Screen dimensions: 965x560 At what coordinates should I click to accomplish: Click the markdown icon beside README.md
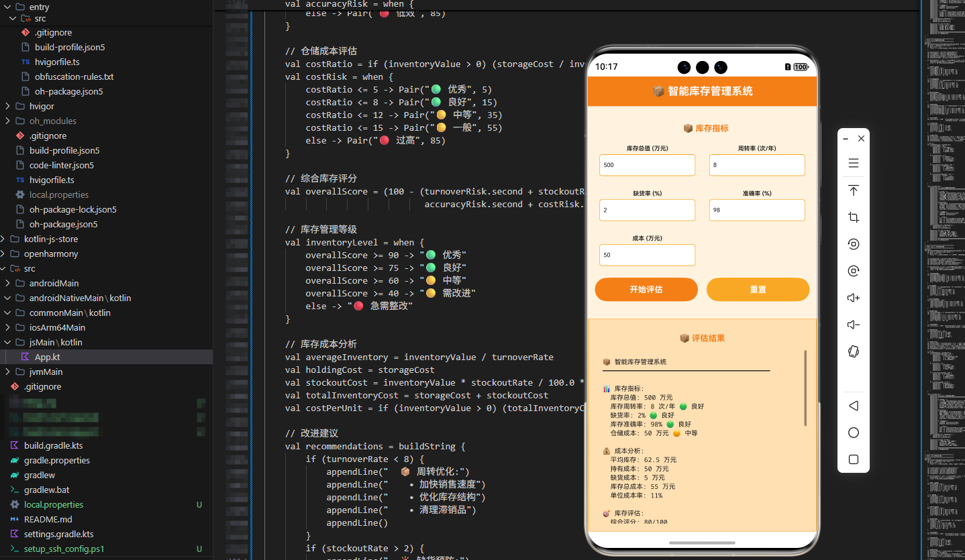[15, 519]
